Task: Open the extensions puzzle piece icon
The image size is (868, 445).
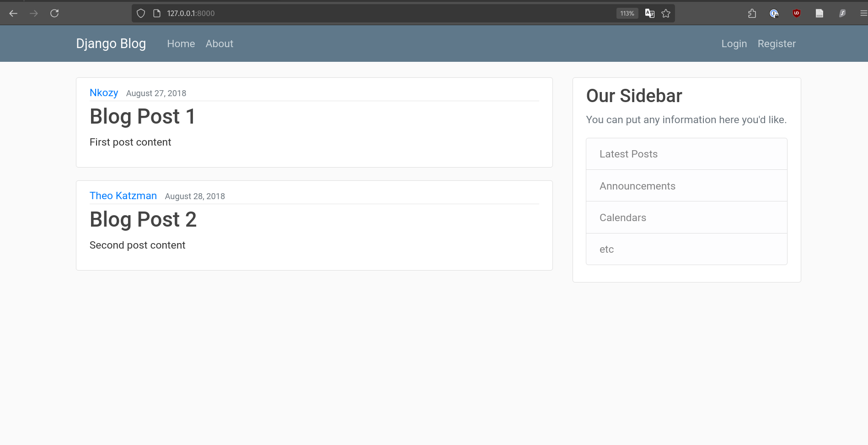Action: pos(752,13)
